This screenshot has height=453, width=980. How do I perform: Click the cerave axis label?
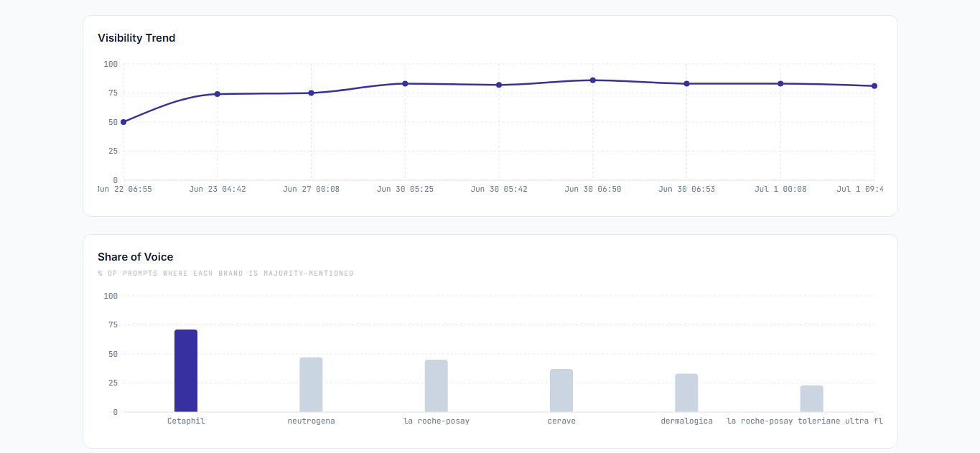pyautogui.click(x=561, y=421)
